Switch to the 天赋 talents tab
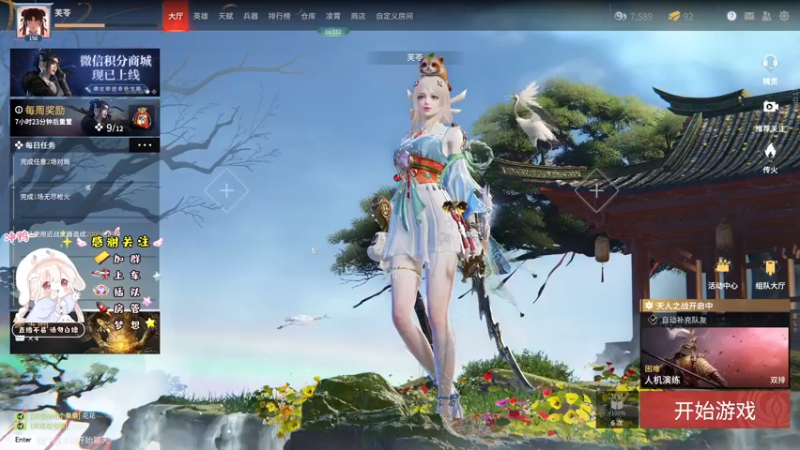This screenshot has width=800, height=450. [226, 16]
